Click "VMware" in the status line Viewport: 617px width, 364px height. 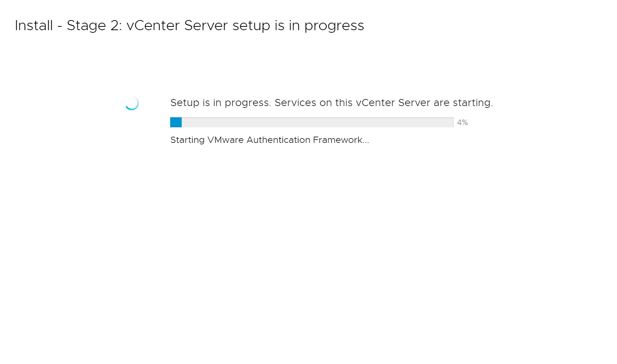[225, 140]
